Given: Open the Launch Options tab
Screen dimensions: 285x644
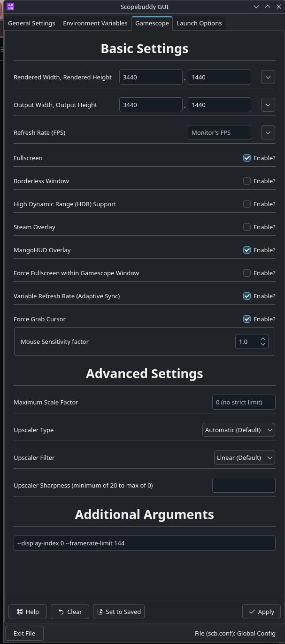Looking at the screenshot, I should (199, 23).
